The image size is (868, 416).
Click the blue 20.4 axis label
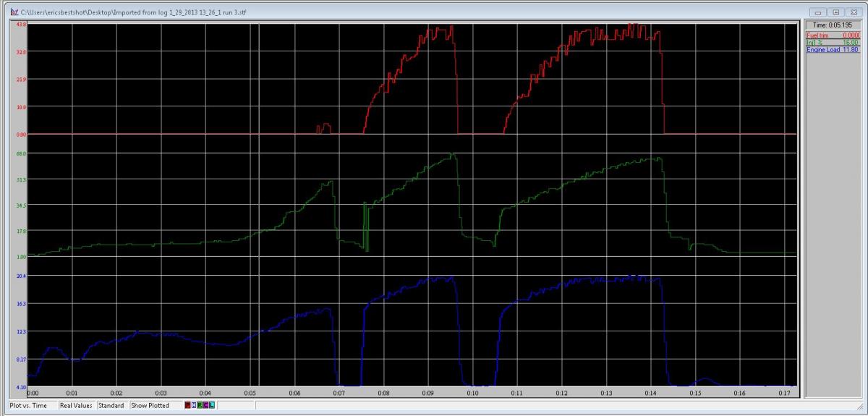pyautogui.click(x=21, y=276)
